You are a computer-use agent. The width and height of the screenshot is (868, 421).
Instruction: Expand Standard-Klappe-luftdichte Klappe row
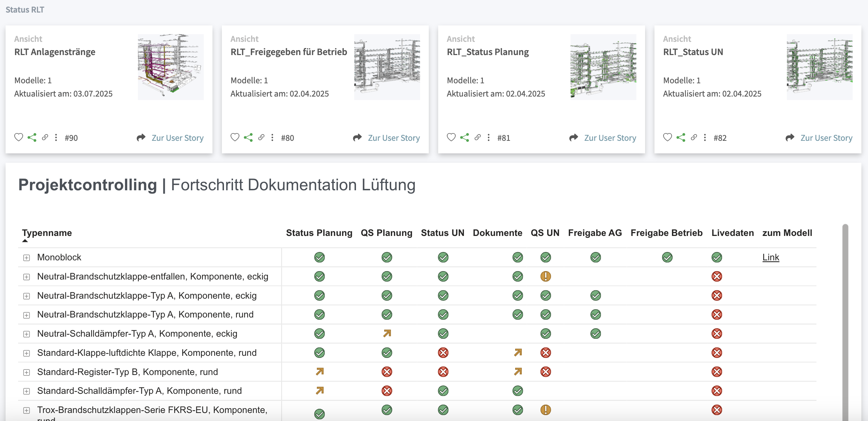26,353
